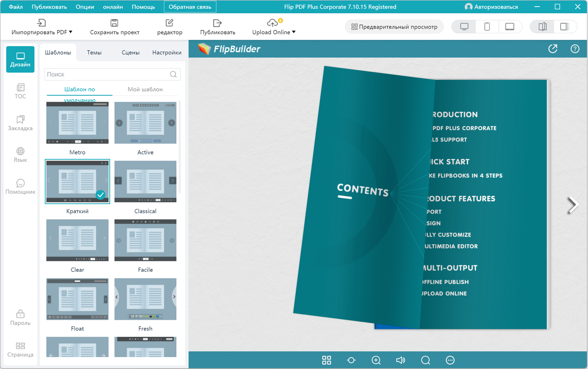The height and width of the screenshot is (369, 588).
Task: Open more options in bottom toolbar
Action: point(450,360)
